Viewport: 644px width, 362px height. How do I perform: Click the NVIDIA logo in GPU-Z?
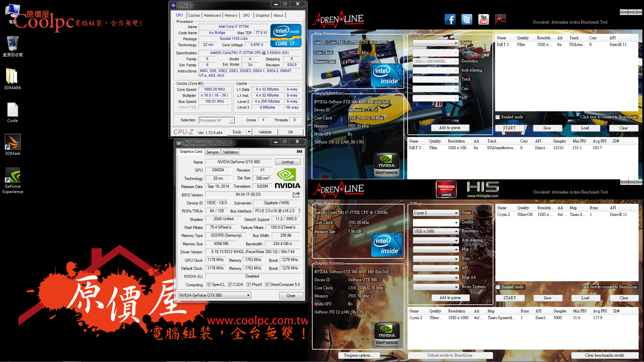287,179
